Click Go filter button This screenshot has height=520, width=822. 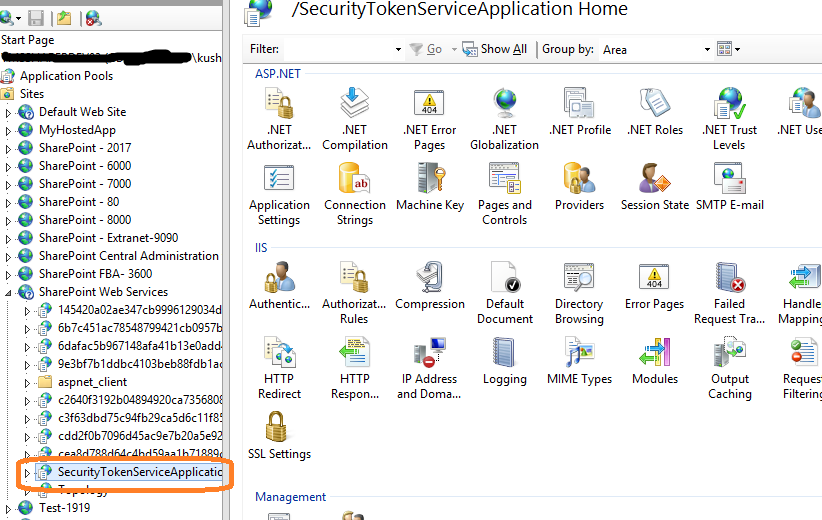click(x=426, y=49)
